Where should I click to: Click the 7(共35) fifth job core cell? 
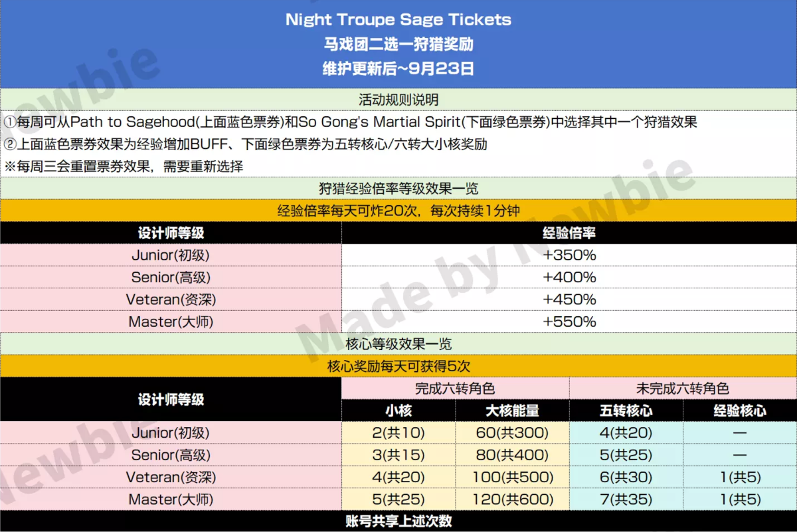coord(626,499)
